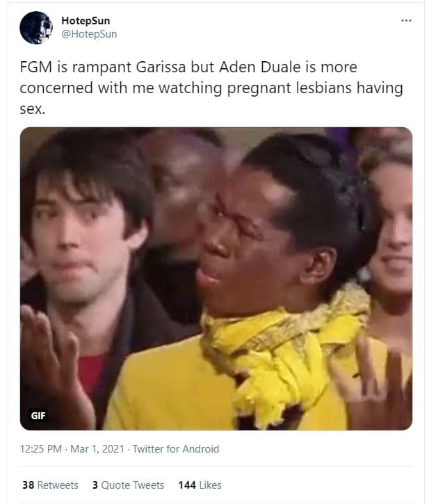Click the word Garissa in the tweet
The image size is (429, 504).
pyautogui.click(x=161, y=67)
